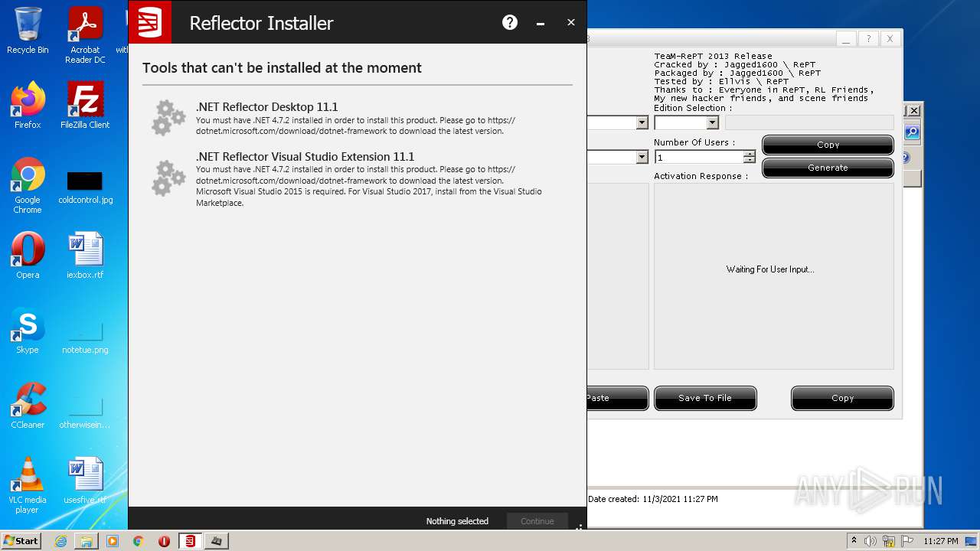Switch to keygen window taskbar button

tap(217, 541)
